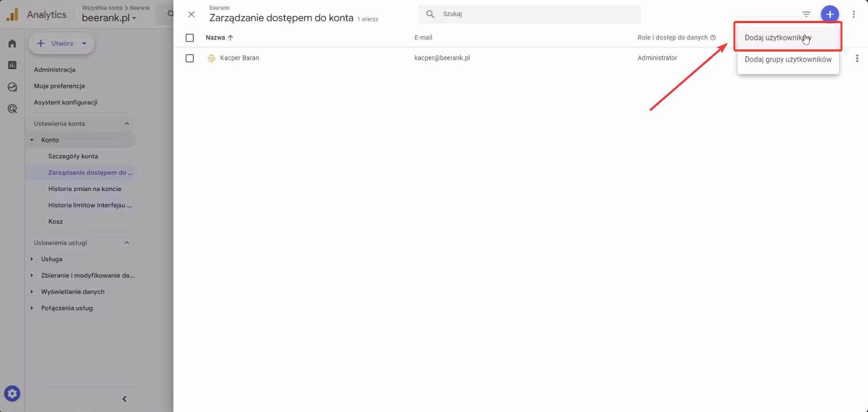This screenshot has height=412, width=868.
Task: Select Dodaj użytkowników menu option
Action: (778, 38)
